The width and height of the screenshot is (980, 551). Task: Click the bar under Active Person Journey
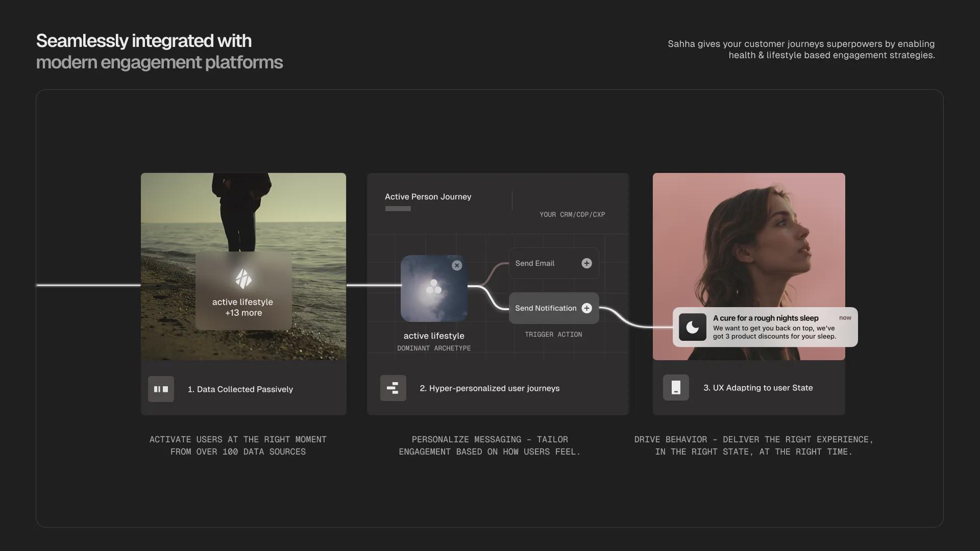(x=398, y=209)
